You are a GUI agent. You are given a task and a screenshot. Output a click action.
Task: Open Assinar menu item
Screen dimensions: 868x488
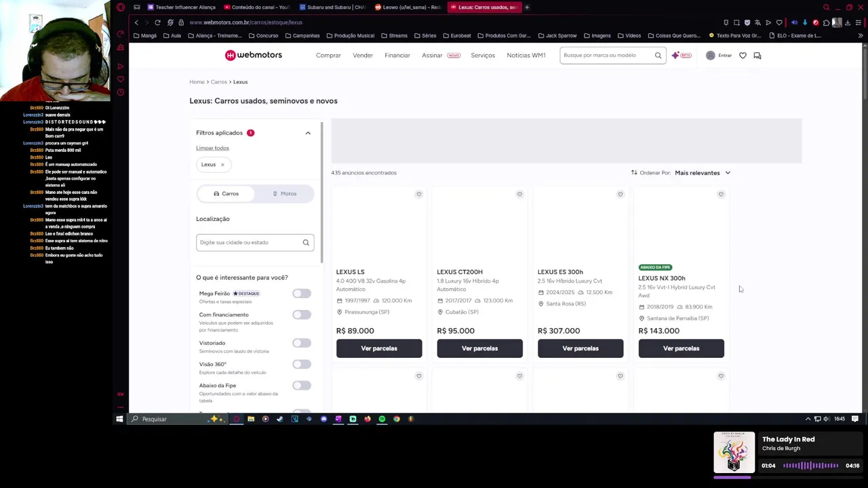432,56
